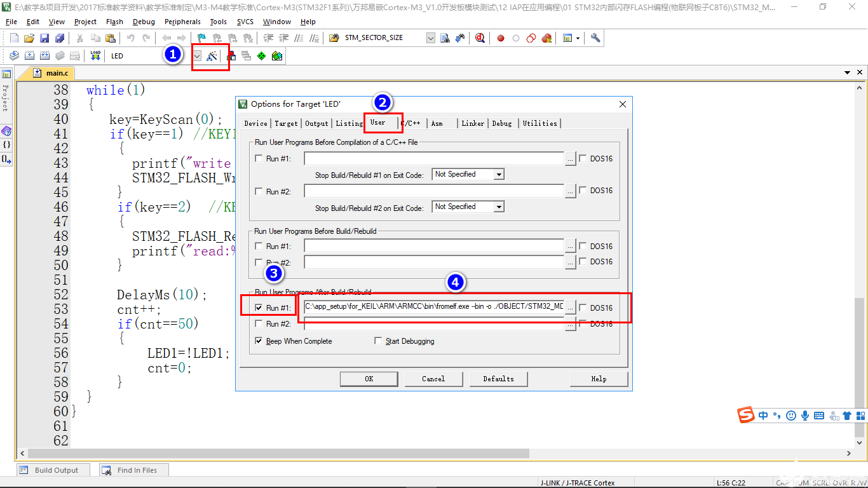The width and height of the screenshot is (868, 488).
Task: Toggle the Beep When Complete checkbox
Action: [259, 341]
